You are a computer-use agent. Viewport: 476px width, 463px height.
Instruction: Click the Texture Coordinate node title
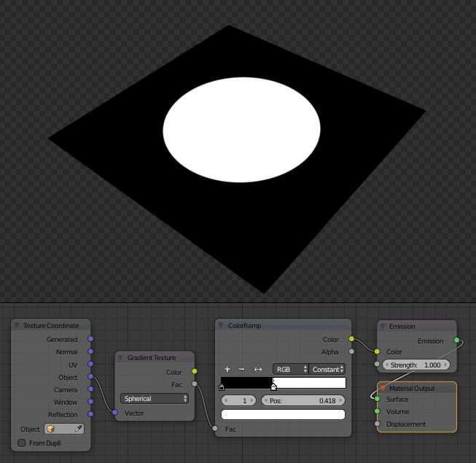(51, 325)
